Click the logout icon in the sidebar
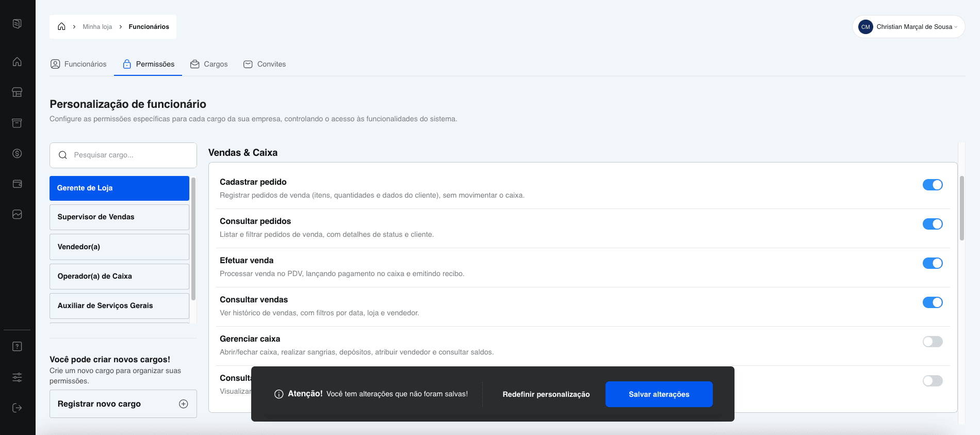The image size is (980, 435). (x=17, y=408)
